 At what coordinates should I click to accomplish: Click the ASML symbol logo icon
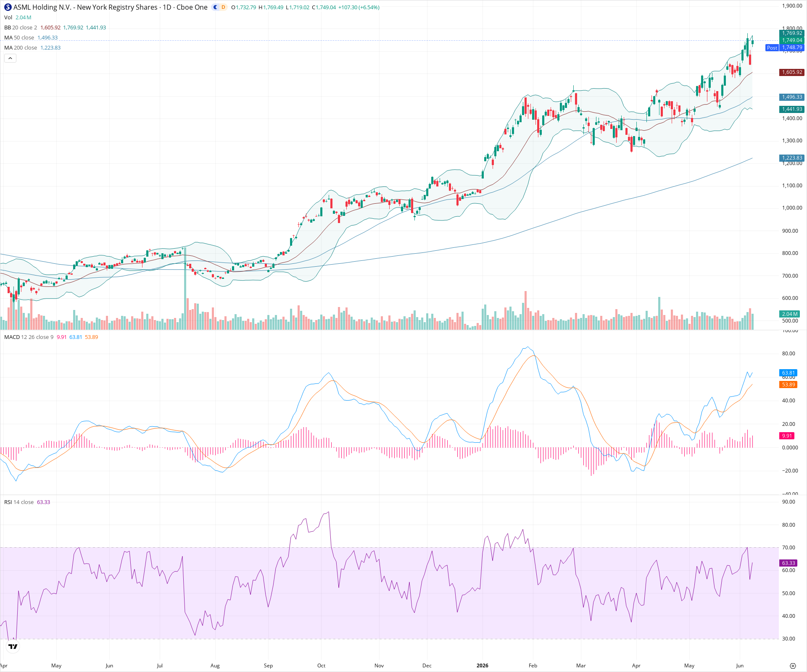pos(8,7)
